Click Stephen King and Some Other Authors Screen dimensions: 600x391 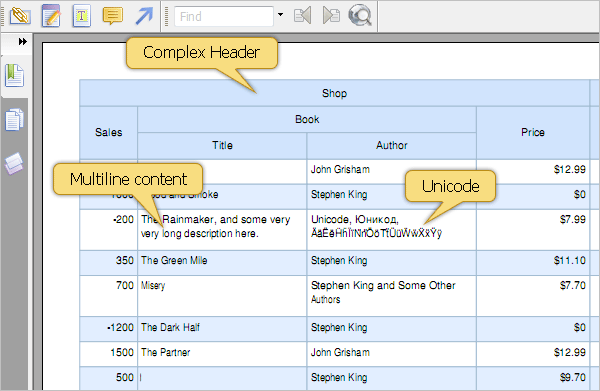[383, 292]
